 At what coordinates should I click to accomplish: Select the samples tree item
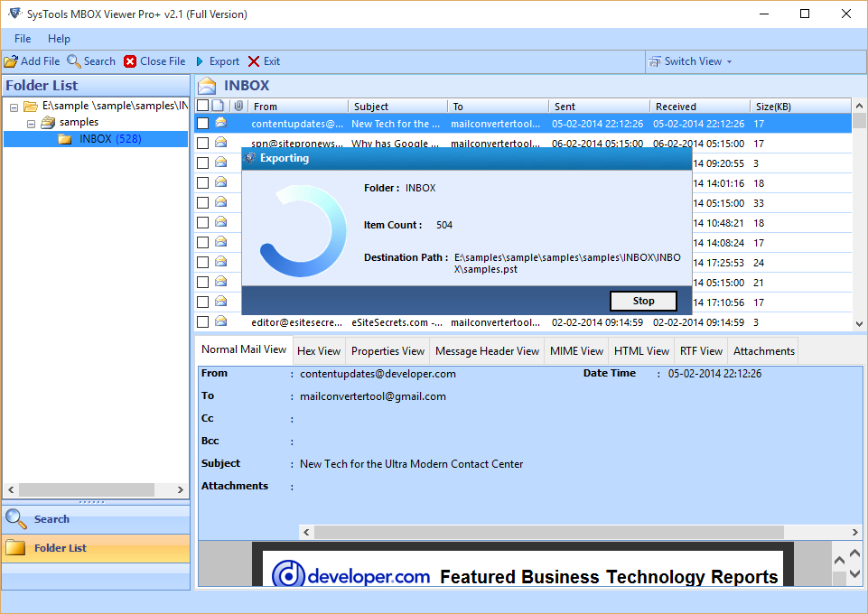tap(79, 122)
